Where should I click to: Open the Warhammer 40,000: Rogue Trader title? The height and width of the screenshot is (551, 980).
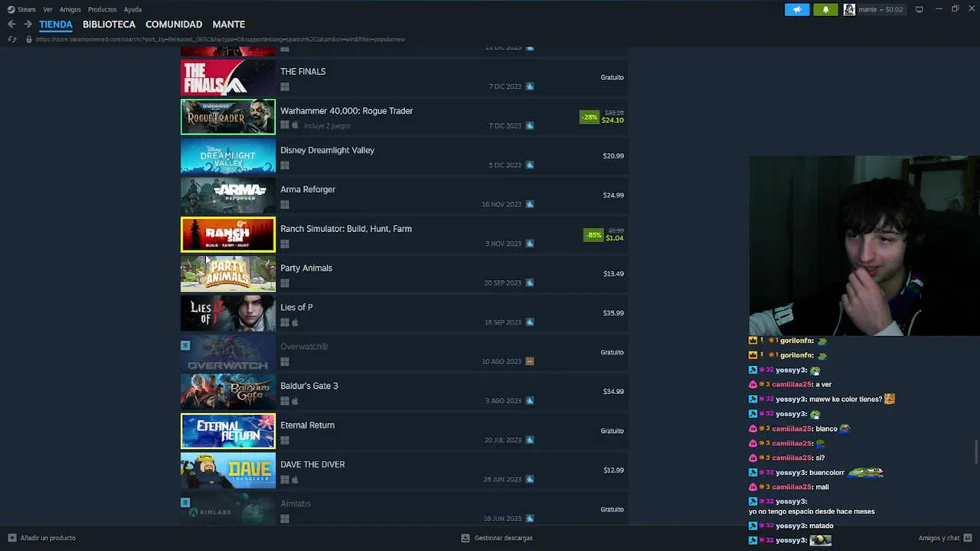[346, 111]
